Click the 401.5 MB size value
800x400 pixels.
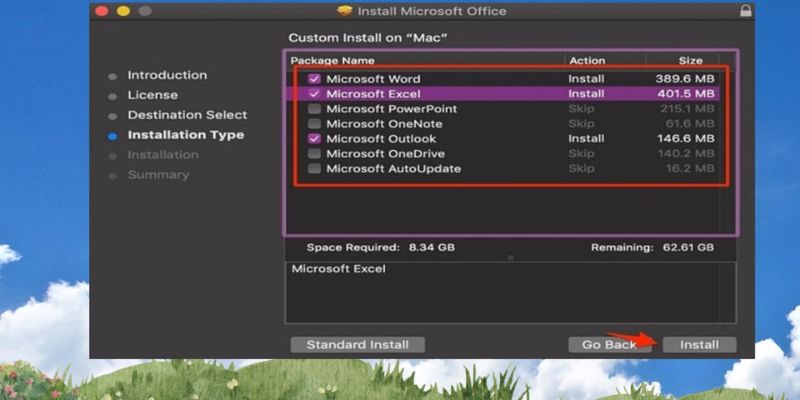686,94
